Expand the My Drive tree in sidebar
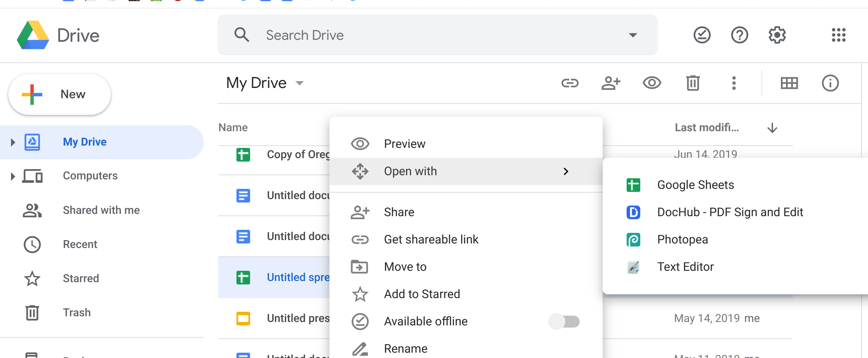This screenshot has height=358, width=868. tap(13, 142)
